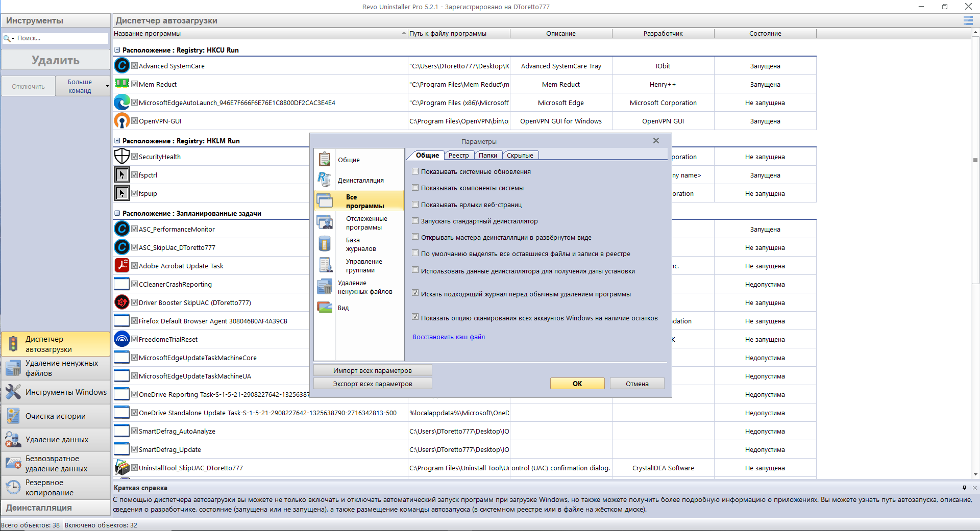
Task: Close the Краткая справка panel
Action: pyautogui.click(x=974, y=488)
